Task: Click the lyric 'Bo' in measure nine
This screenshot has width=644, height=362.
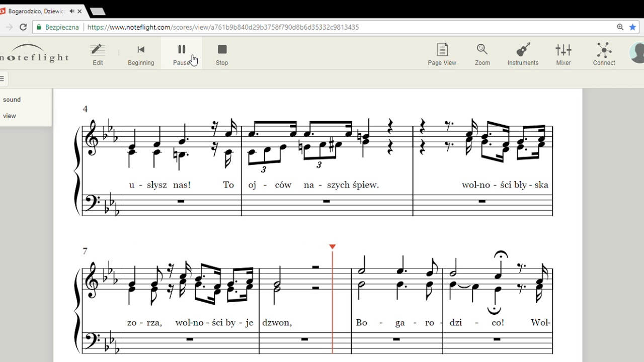Action: 362,323
